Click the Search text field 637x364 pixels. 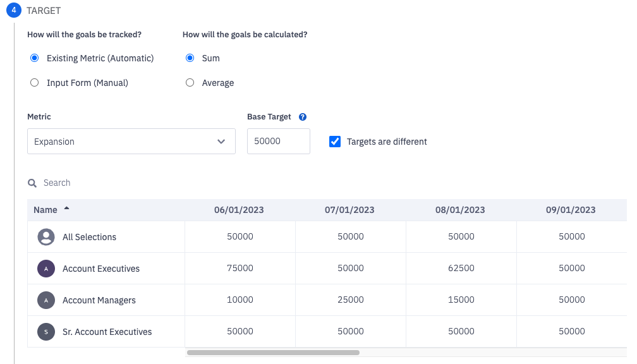click(x=126, y=183)
